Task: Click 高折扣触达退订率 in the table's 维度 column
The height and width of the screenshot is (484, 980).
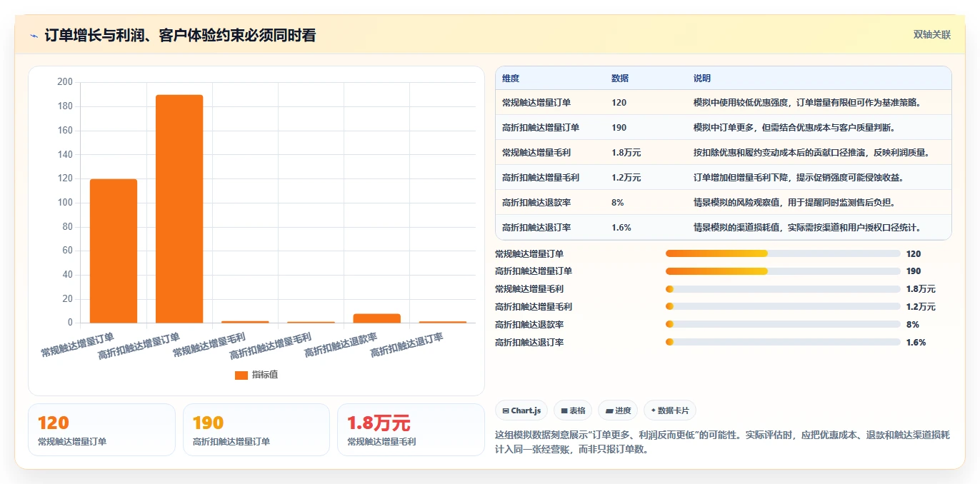Action: 536,228
